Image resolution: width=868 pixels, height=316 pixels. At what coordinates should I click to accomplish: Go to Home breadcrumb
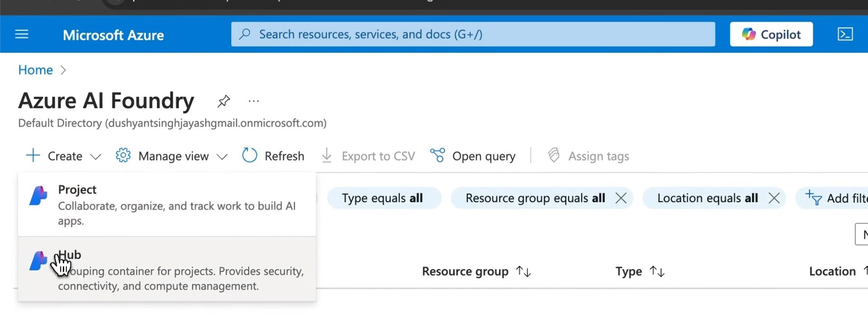point(35,70)
